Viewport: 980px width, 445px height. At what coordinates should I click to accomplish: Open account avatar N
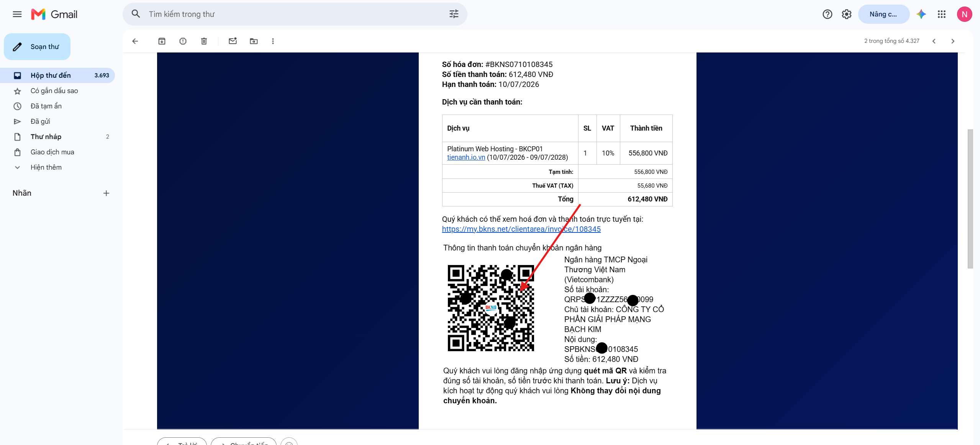964,14
